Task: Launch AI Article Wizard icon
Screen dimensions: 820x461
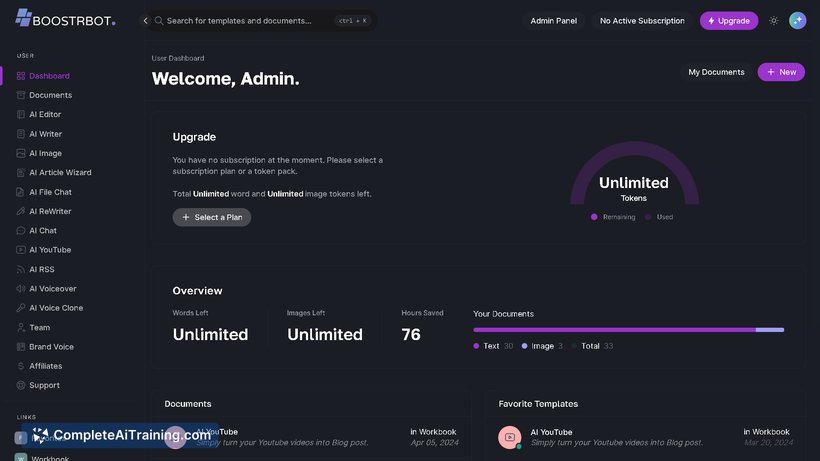Action: coord(21,172)
